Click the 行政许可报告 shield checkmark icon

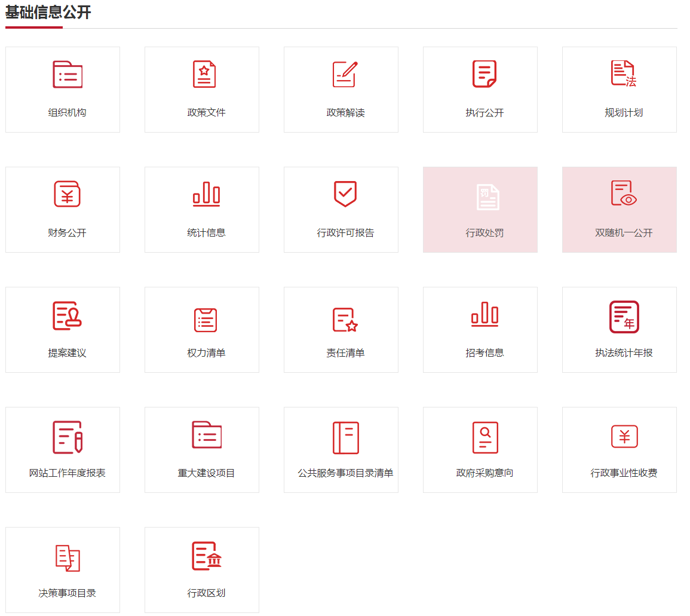point(345,195)
